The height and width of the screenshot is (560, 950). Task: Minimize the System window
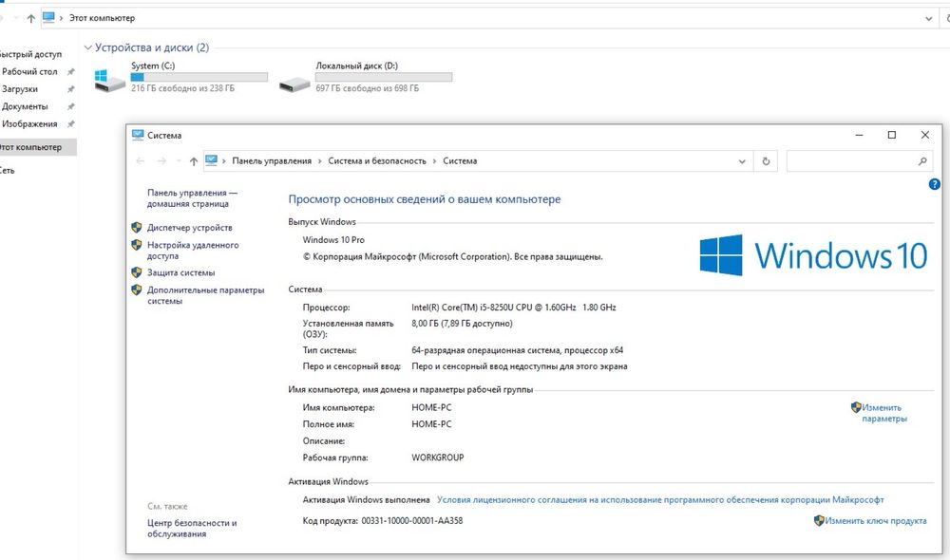(859, 135)
